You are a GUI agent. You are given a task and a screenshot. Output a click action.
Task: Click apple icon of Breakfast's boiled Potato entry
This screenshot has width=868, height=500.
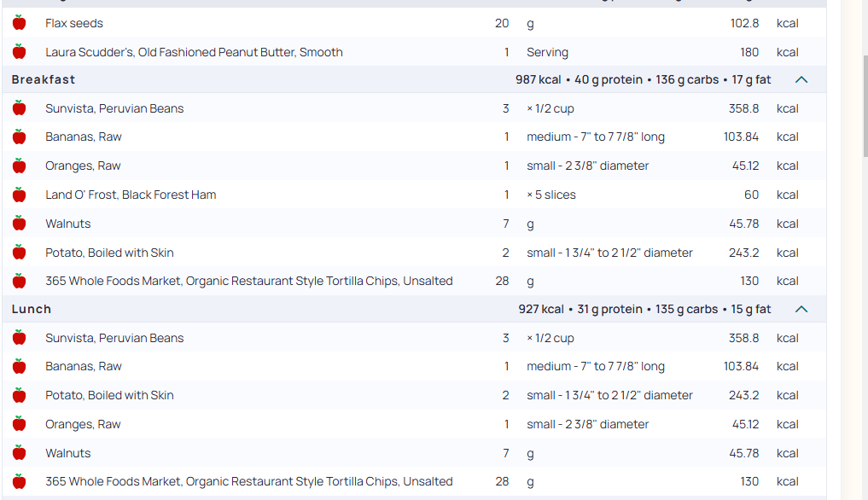20,253
